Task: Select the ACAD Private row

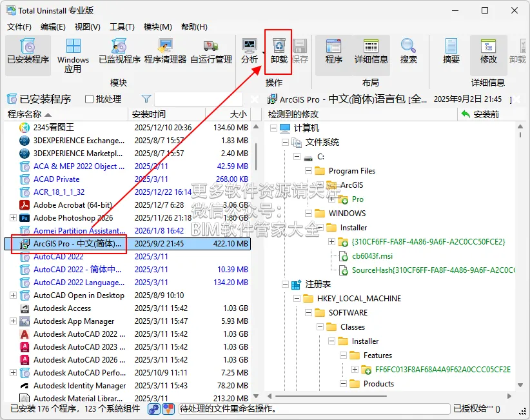Action: click(127, 179)
